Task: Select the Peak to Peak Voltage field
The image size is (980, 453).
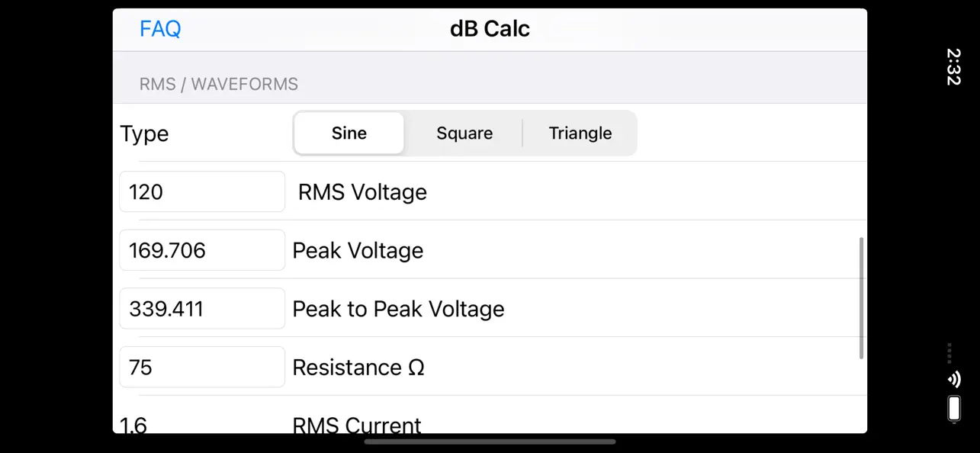Action: [x=201, y=308]
